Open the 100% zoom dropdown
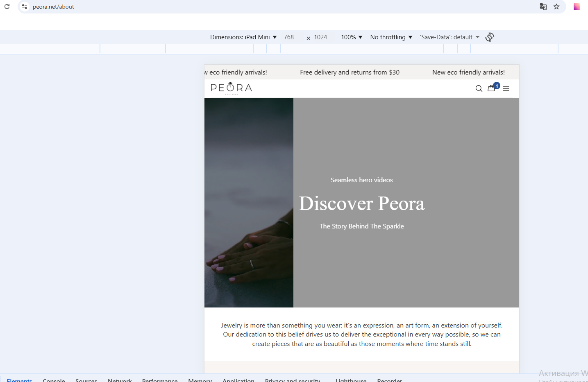 tap(352, 37)
